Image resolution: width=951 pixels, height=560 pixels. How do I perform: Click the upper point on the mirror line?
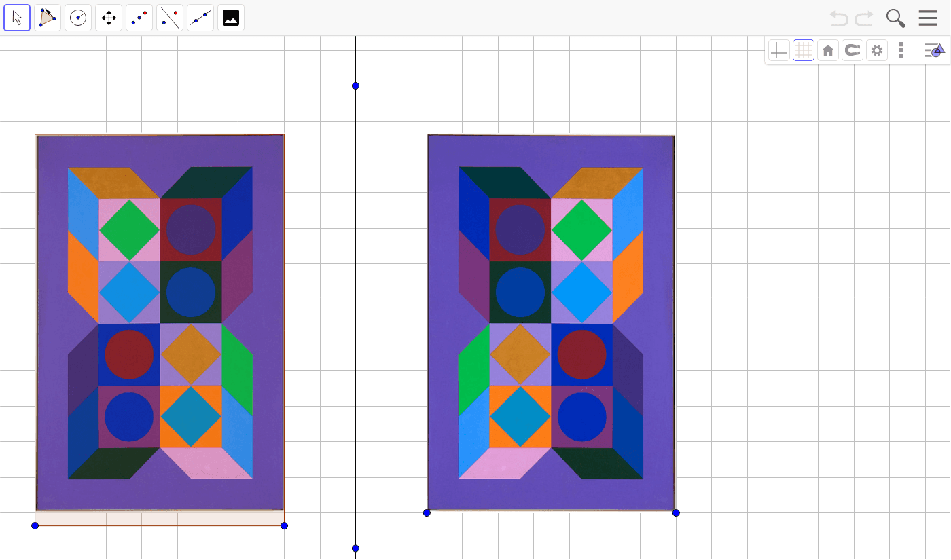(x=355, y=86)
